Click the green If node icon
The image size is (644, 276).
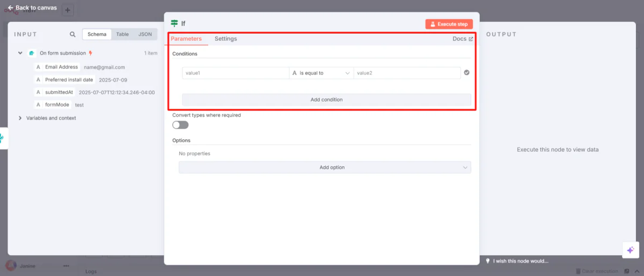[x=174, y=24]
